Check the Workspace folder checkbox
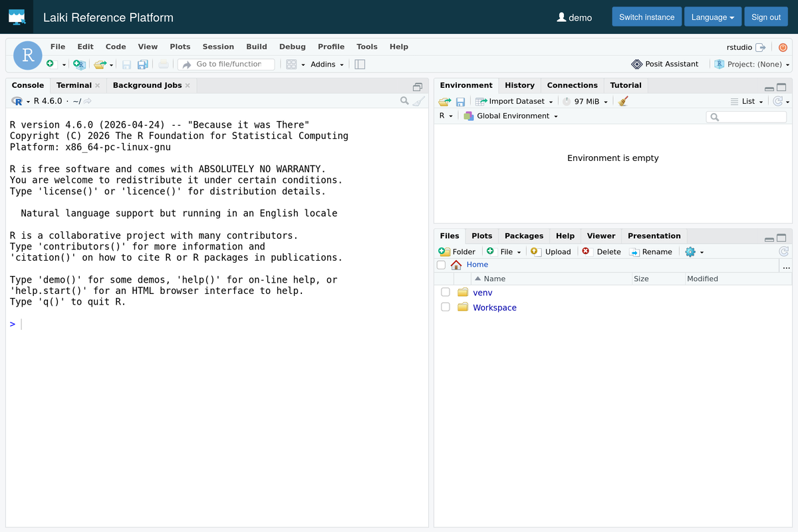This screenshot has width=798, height=532. pos(446,307)
